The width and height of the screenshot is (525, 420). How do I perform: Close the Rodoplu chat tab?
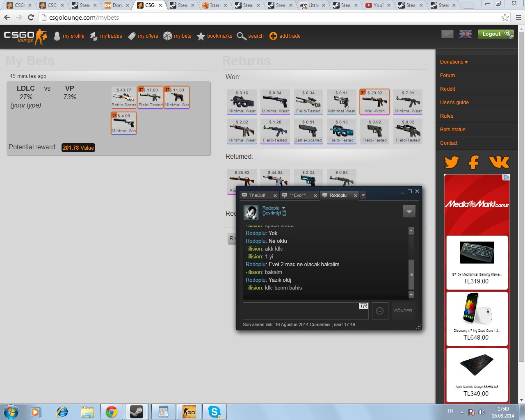(356, 196)
